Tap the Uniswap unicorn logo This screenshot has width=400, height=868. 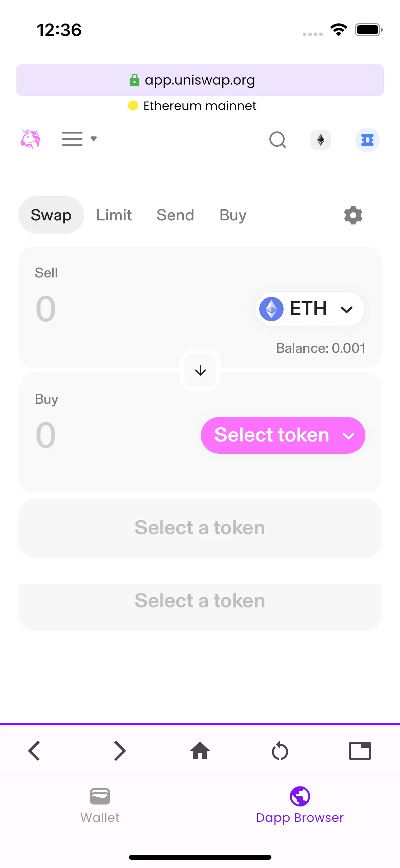click(x=30, y=139)
